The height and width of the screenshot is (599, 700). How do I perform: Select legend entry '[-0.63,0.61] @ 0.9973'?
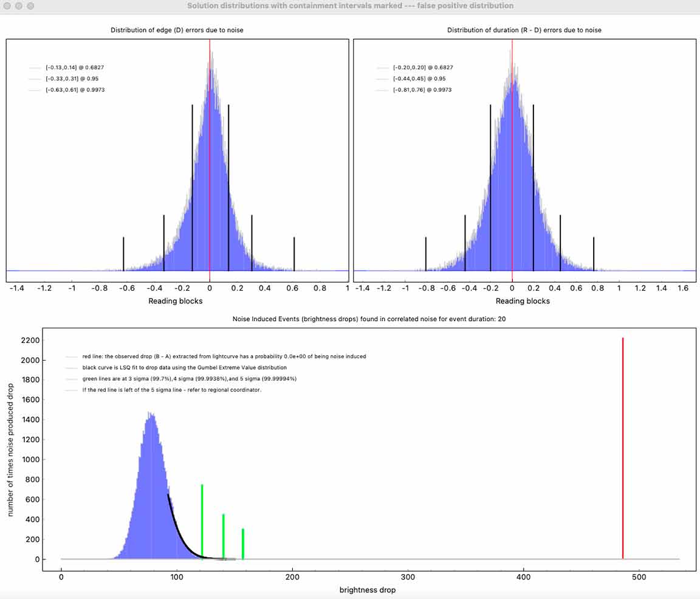pyautogui.click(x=75, y=90)
